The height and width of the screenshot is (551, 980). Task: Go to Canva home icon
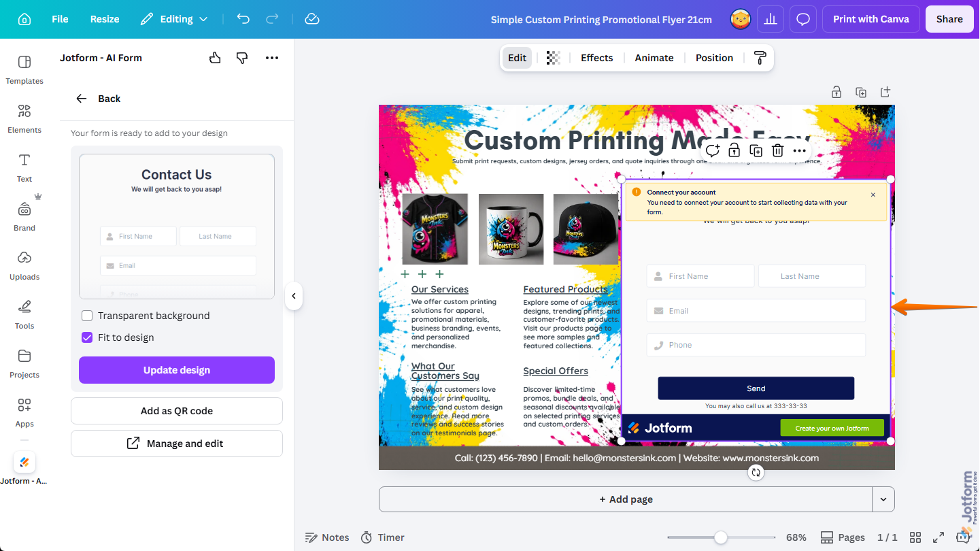pyautogui.click(x=24, y=19)
